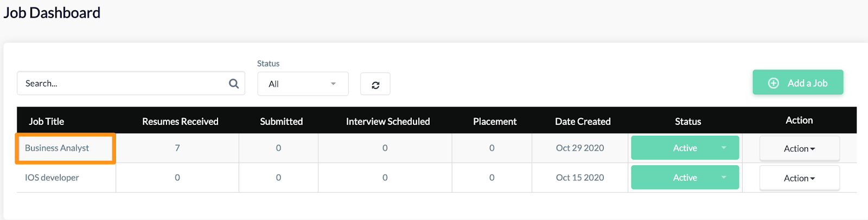Open the Action menu for IOS developer
This screenshot has height=220, width=868.
800,178
